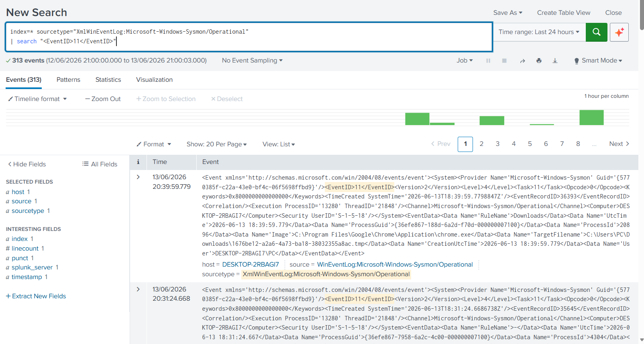
Task: Open the source field details
Action: click(21, 201)
